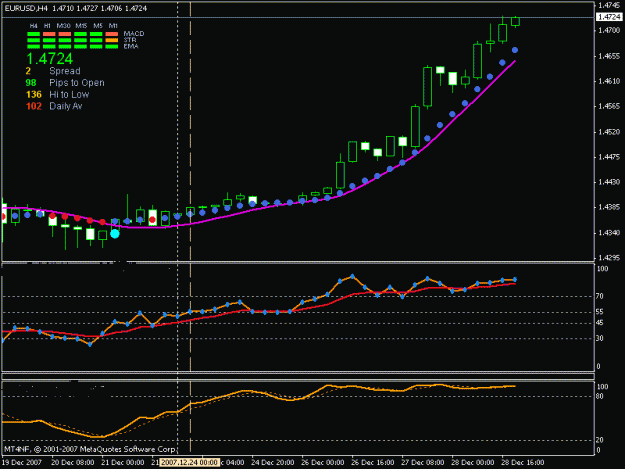The height and width of the screenshot is (469, 625).
Task: Click the 1.4655 price axis label
Action: (609, 56)
